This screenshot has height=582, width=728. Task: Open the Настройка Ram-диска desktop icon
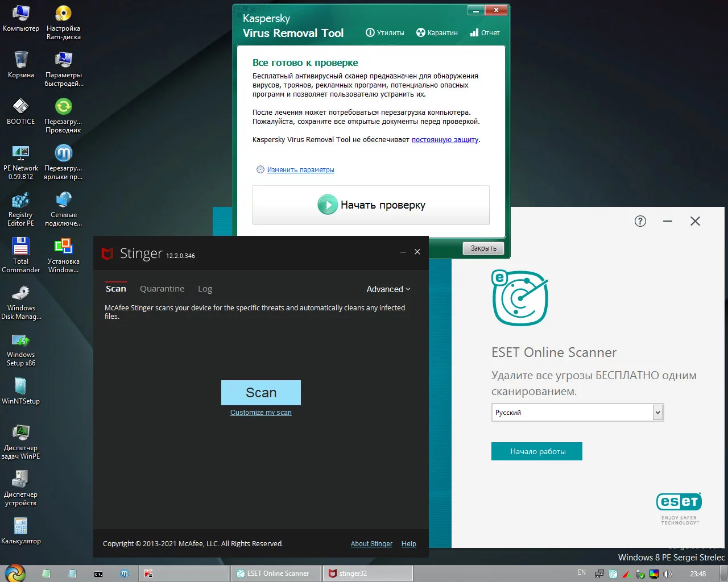(x=63, y=23)
